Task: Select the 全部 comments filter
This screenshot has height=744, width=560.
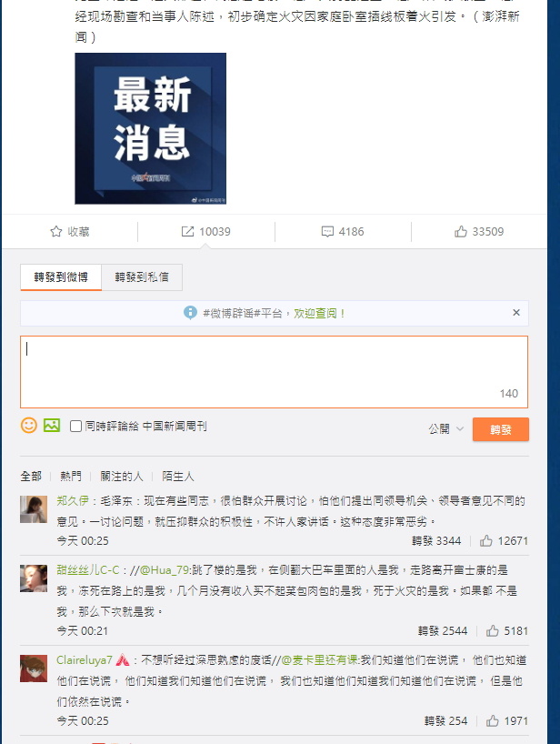Action: (31, 476)
